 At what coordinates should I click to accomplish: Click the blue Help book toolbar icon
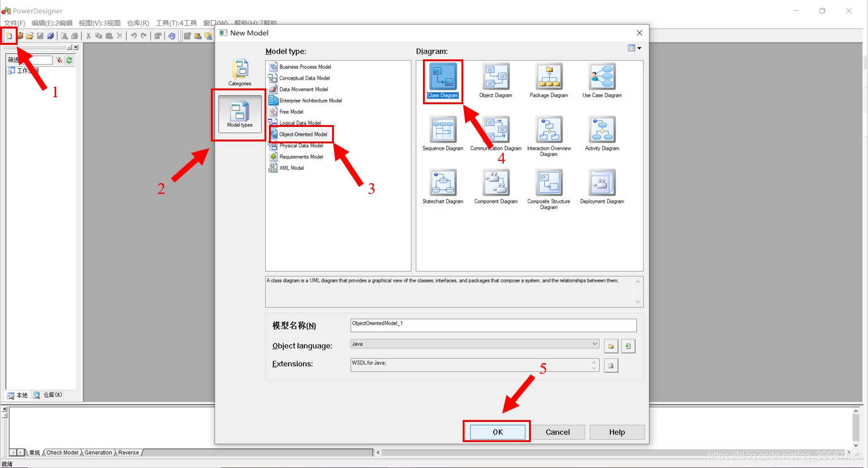[172, 36]
